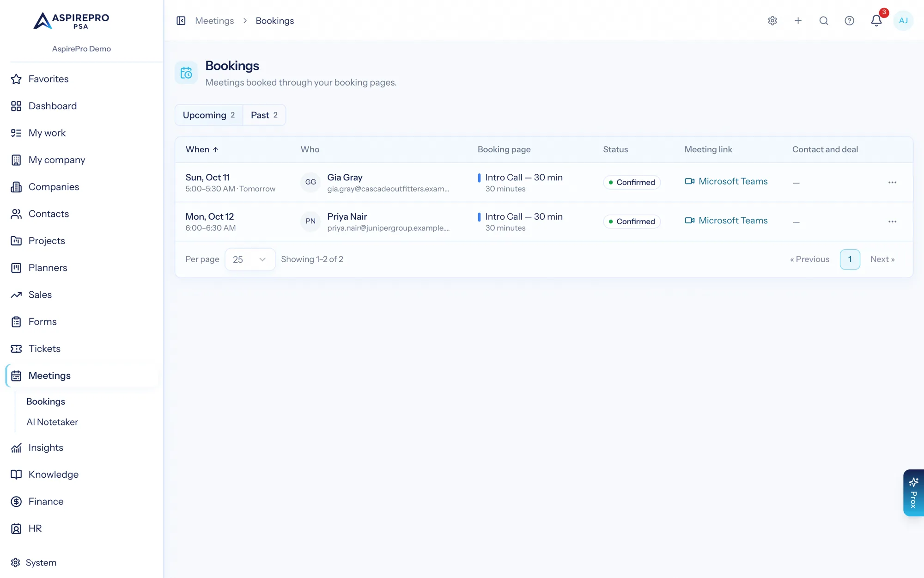Click the Contact and deal column header
Viewport: 924px width, 578px height.
pos(825,149)
